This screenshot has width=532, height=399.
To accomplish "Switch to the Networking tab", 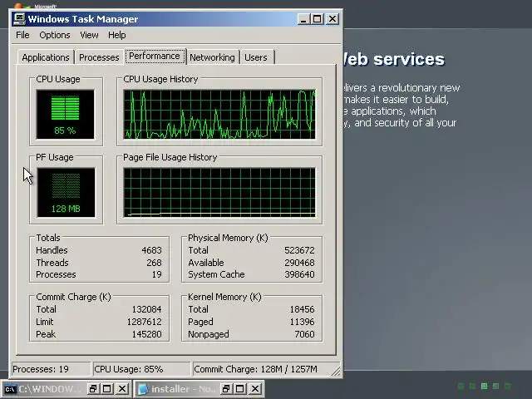I will [212, 57].
